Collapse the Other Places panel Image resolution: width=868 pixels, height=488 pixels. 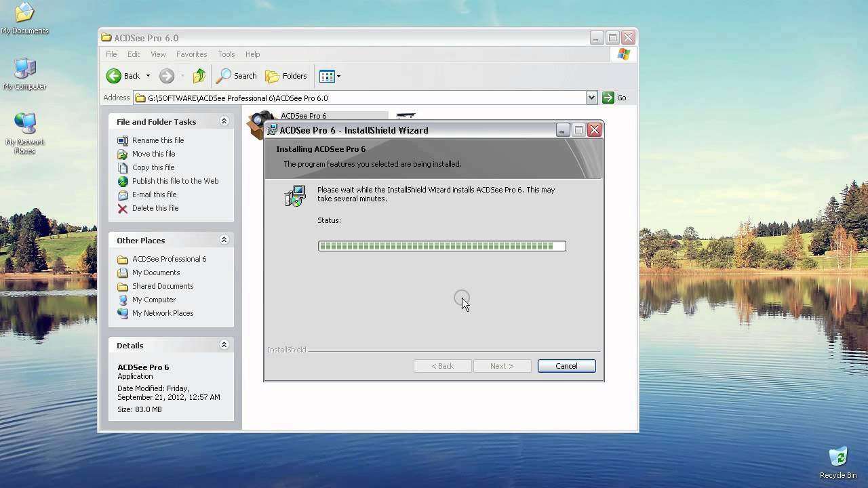pos(224,240)
